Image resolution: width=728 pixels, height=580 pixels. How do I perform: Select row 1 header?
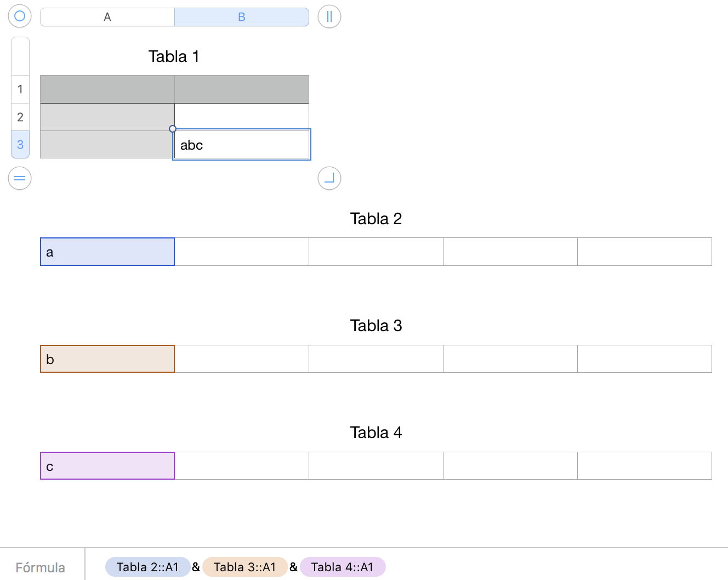pyautogui.click(x=20, y=89)
